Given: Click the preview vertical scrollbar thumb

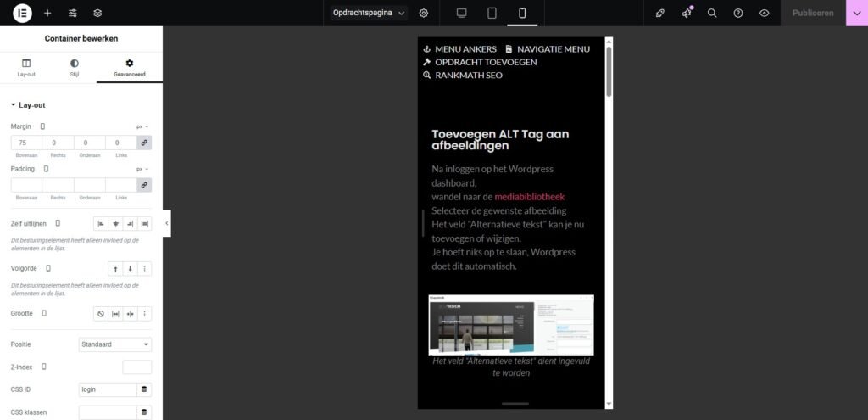Looking at the screenshot, I should [x=609, y=71].
